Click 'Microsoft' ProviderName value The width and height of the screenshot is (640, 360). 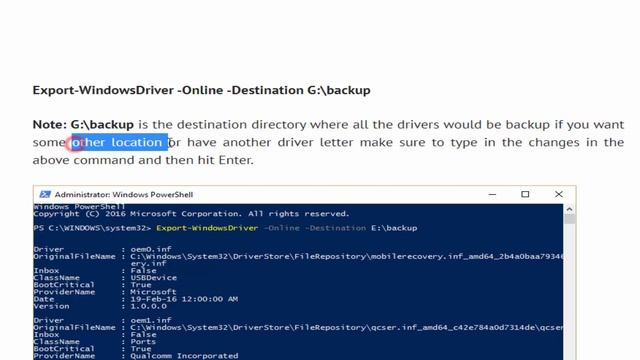pos(153,292)
